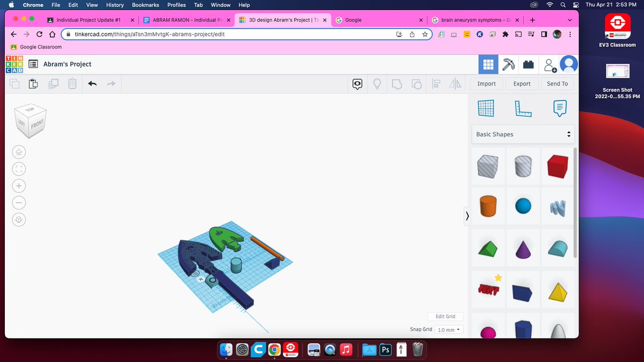Viewport: 644px width, 362px height.
Task: Click the Align tool icon
Action: tap(436, 84)
